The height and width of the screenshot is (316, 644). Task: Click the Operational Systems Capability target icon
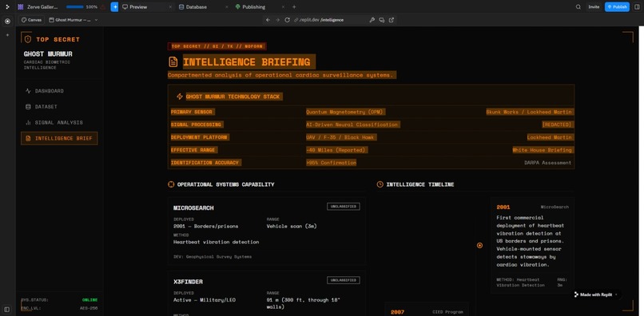171,184
